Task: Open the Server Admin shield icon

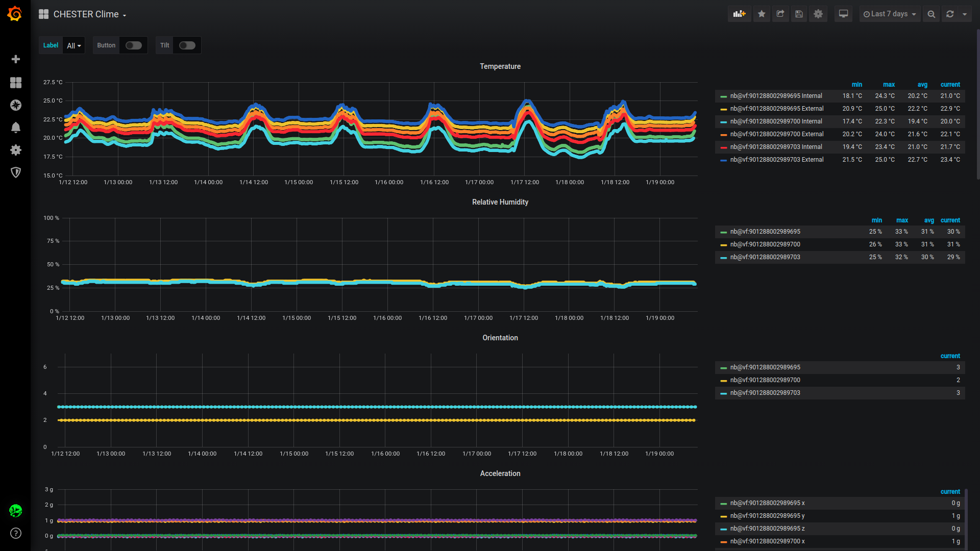Action: 16,172
